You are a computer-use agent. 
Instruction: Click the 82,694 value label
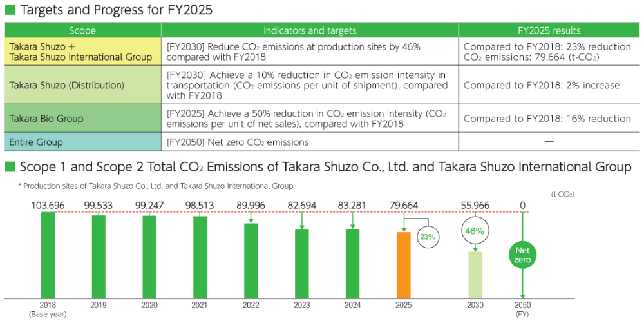coord(301,205)
